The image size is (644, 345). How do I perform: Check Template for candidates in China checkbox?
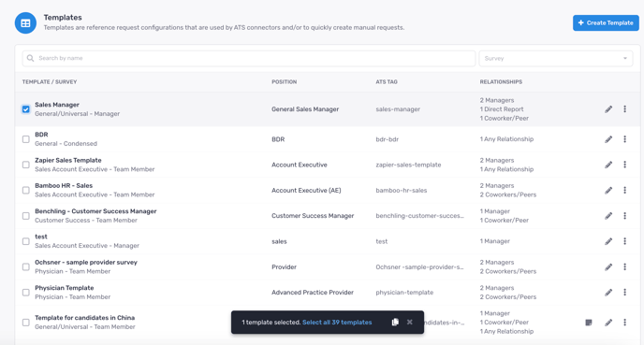pos(26,323)
